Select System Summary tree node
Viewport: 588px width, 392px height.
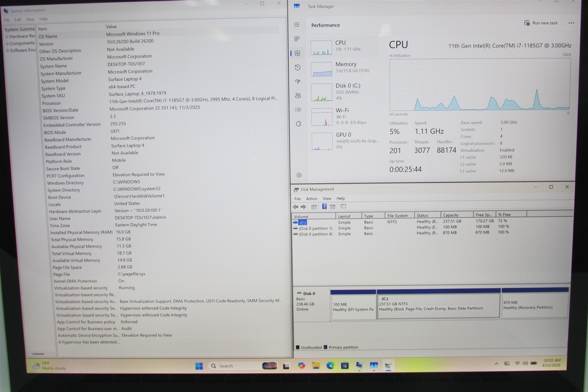point(19,29)
